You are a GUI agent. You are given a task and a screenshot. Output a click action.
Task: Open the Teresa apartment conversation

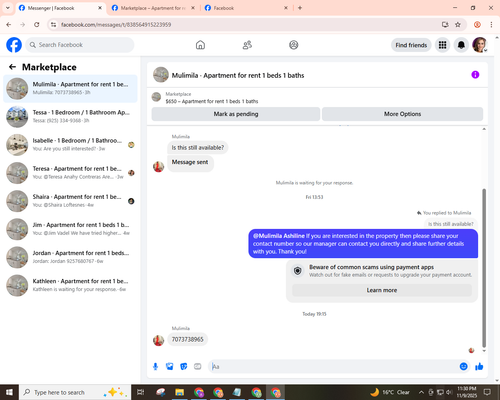[x=70, y=173]
